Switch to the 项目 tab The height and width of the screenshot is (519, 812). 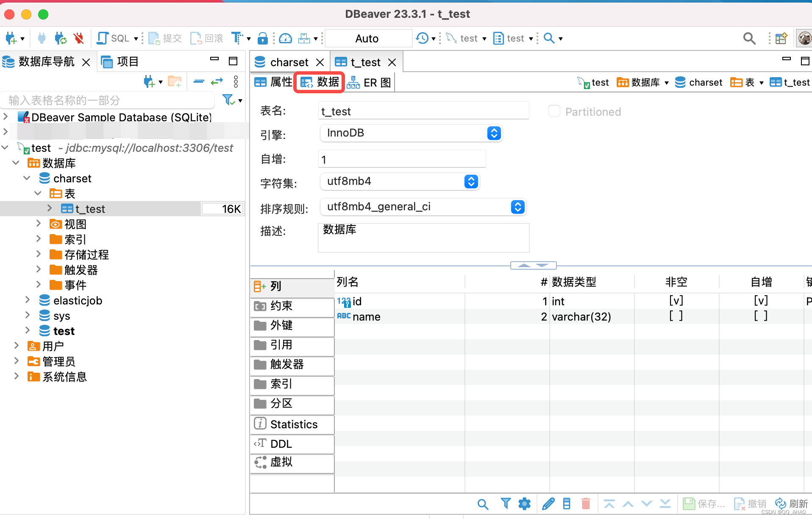click(120, 62)
